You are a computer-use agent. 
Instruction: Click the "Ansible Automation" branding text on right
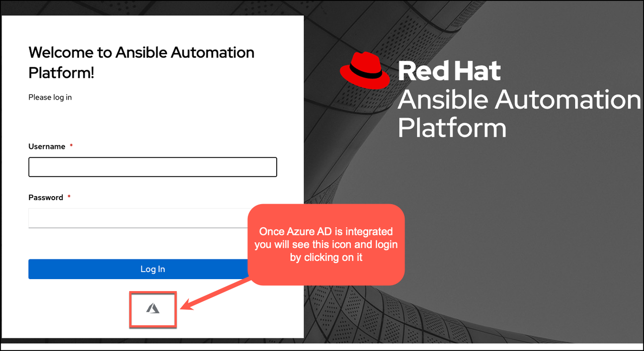(x=518, y=99)
